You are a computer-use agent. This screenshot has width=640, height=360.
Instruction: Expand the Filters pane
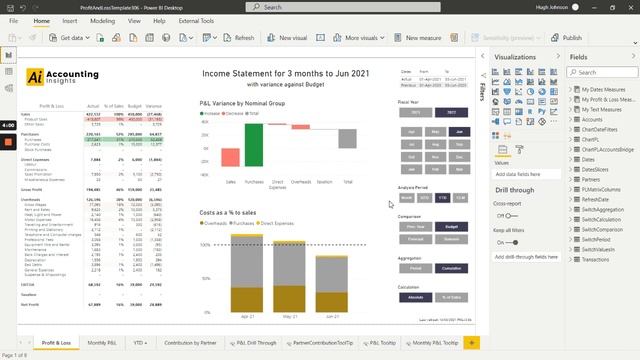click(x=482, y=56)
